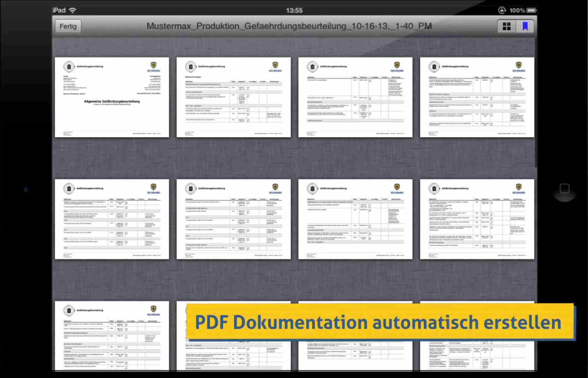Switch to grid thumbnail view icon
Screen dimensions: 588x378
point(506,26)
